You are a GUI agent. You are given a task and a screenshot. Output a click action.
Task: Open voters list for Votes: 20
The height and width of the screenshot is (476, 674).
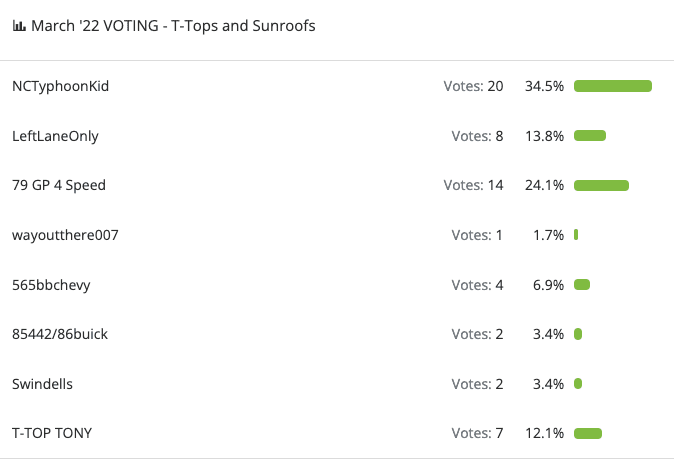coord(473,86)
